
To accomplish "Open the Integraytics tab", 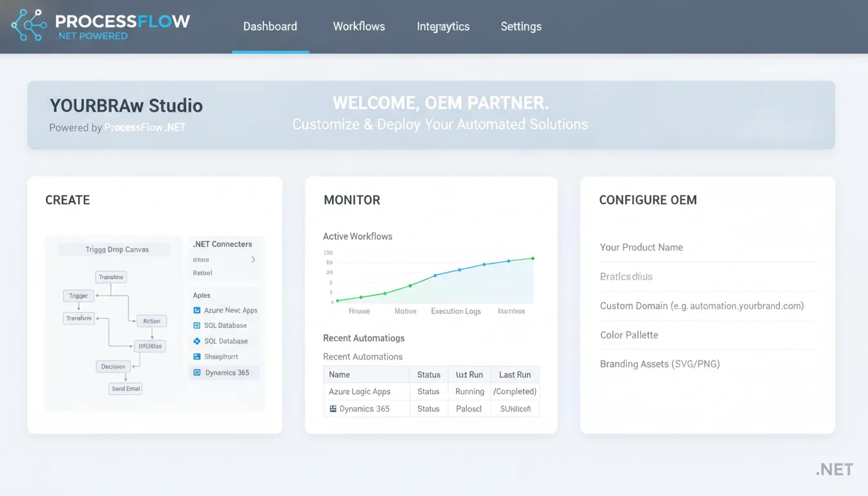I will tap(443, 26).
